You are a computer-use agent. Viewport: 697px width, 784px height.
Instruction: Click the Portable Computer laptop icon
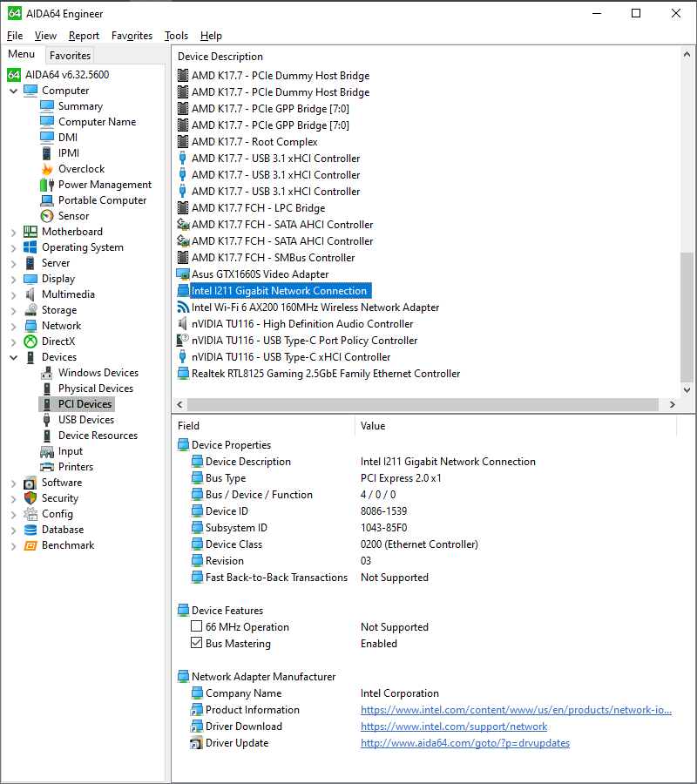pyautogui.click(x=47, y=200)
